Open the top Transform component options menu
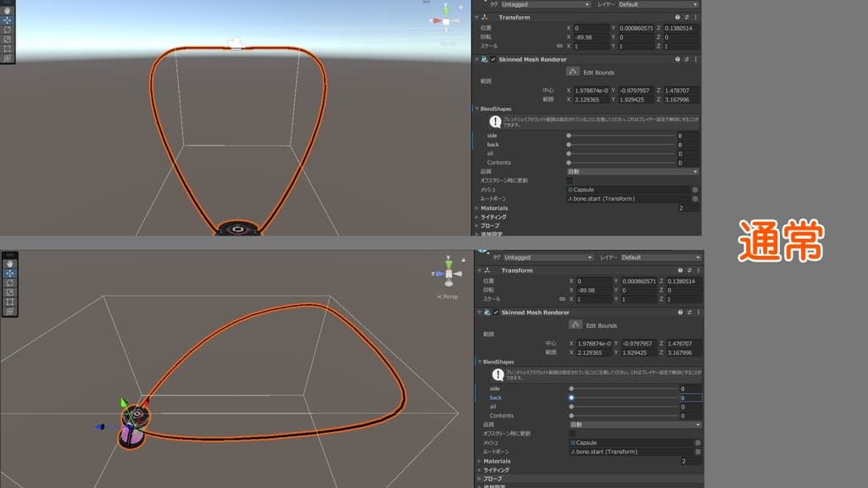Viewport: 868px width, 488px height. coord(696,17)
